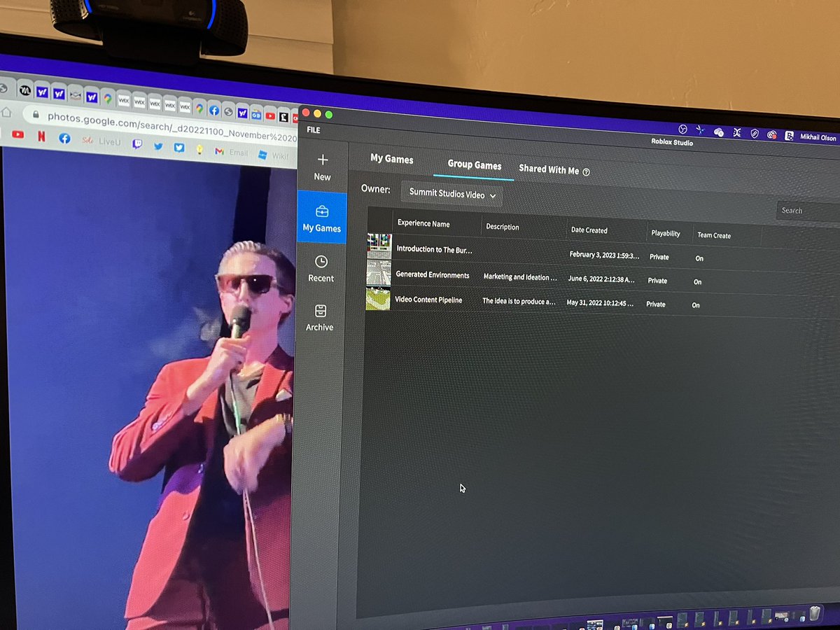The height and width of the screenshot is (630, 840).
Task: Click the February 3, 2023 date cell
Action: click(x=605, y=255)
